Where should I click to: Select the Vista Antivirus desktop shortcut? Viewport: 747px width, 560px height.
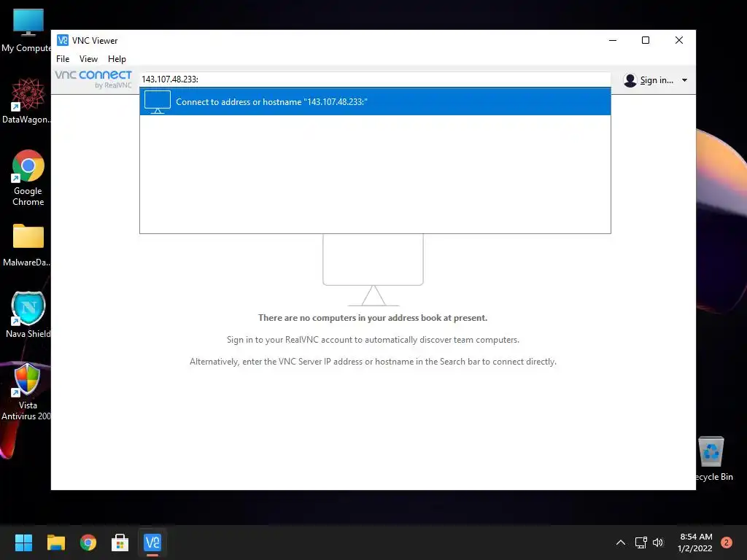(28, 392)
